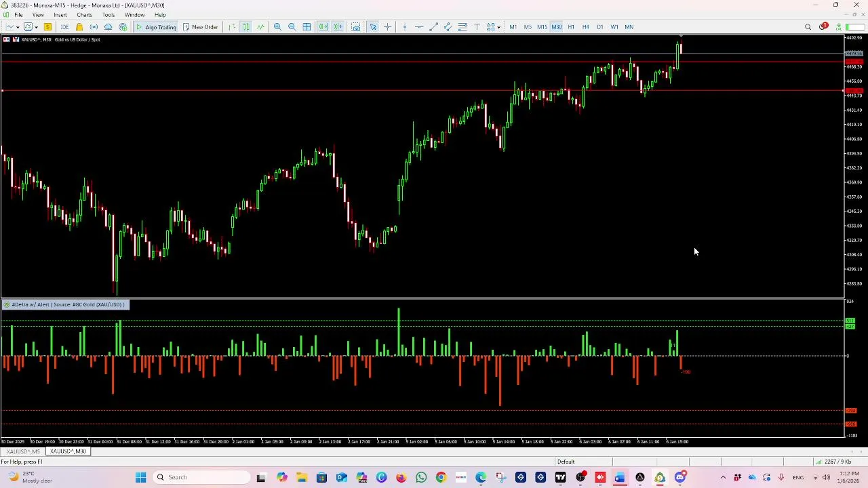The width and height of the screenshot is (868, 488).
Task: Select the XAUUSD^,M30 chart tab
Action: pos(68,451)
